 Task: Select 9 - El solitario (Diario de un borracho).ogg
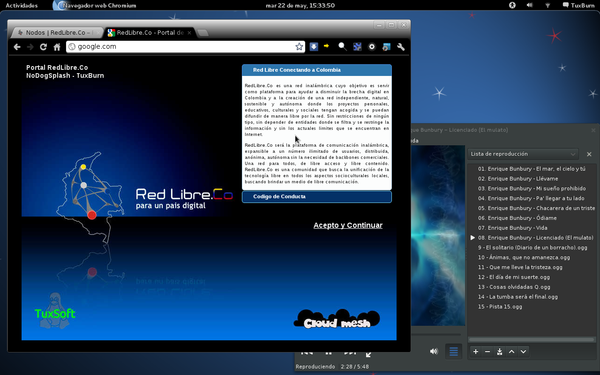coord(532,248)
